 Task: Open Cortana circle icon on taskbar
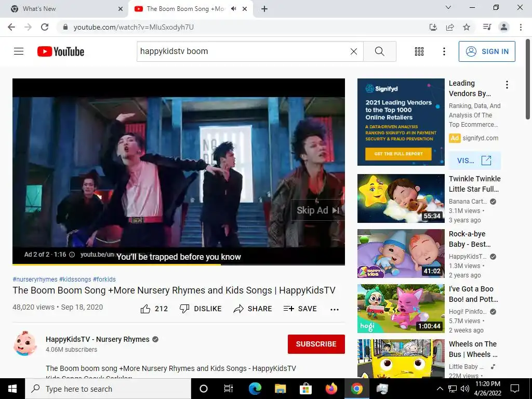tap(204, 389)
